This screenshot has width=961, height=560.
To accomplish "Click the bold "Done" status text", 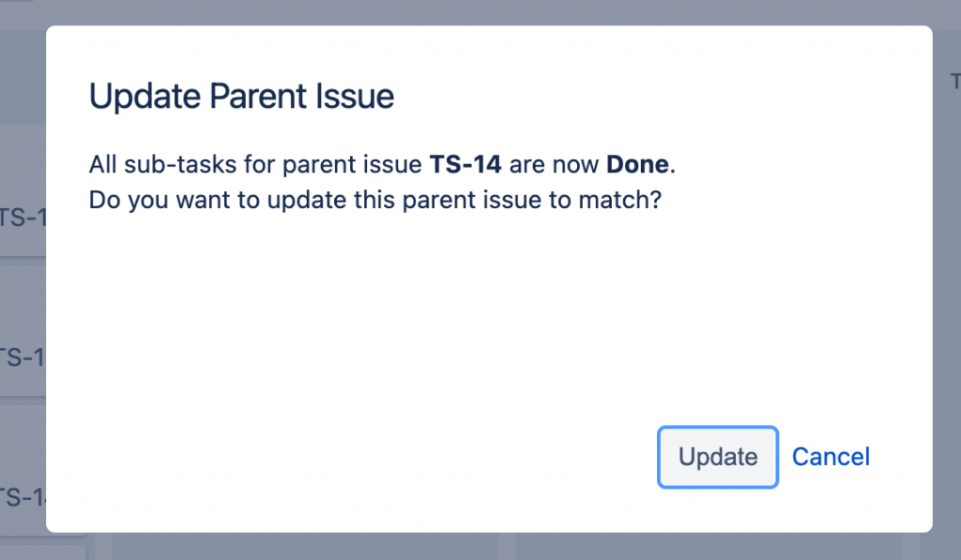I will pyautogui.click(x=637, y=165).
